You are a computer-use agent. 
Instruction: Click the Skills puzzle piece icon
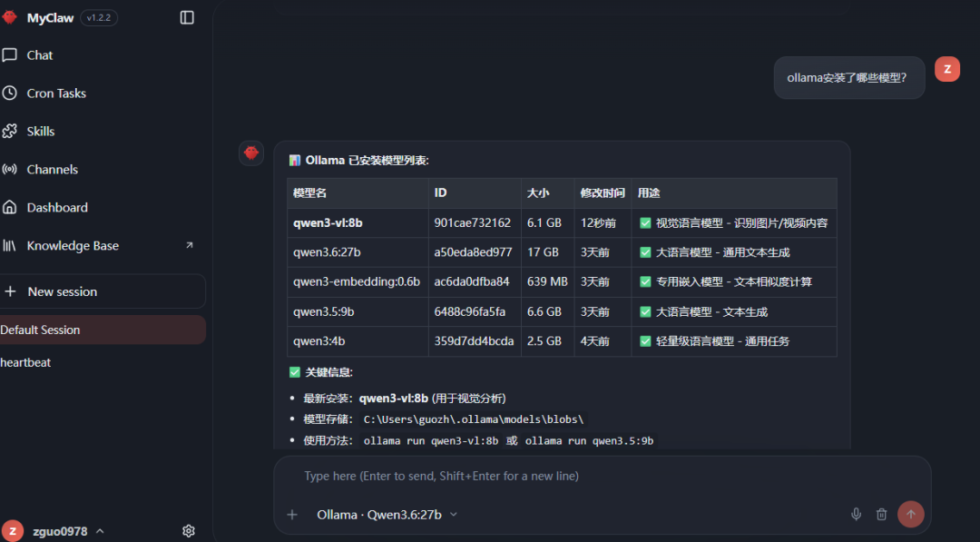pyautogui.click(x=9, y=132)
